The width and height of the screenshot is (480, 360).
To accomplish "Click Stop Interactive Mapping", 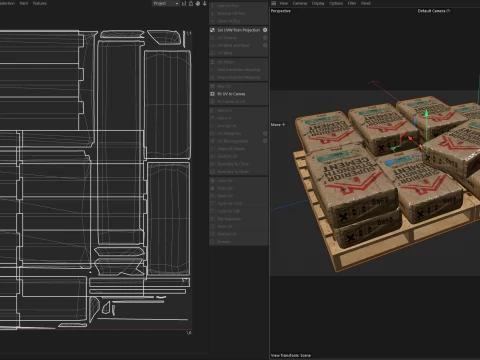I will 238,77.
